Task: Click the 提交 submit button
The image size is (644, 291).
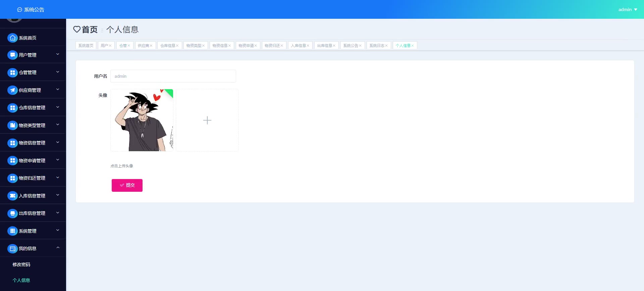Action: [127, 185]
